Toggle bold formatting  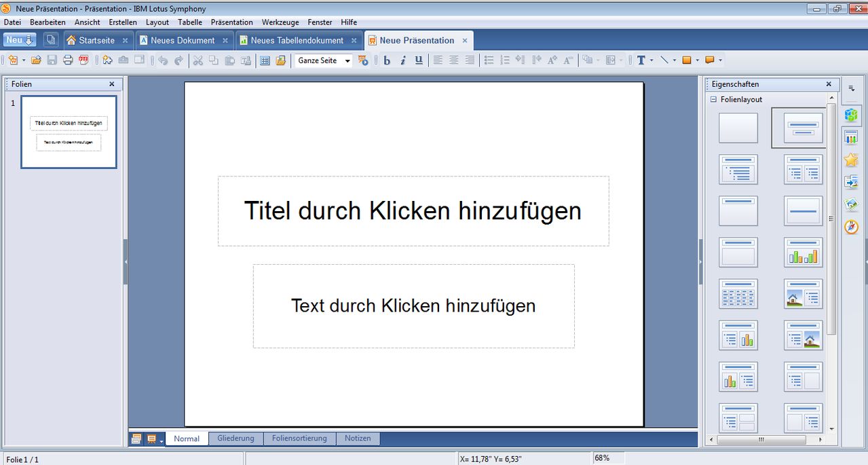pyautogui.click(x=387, y=60)
